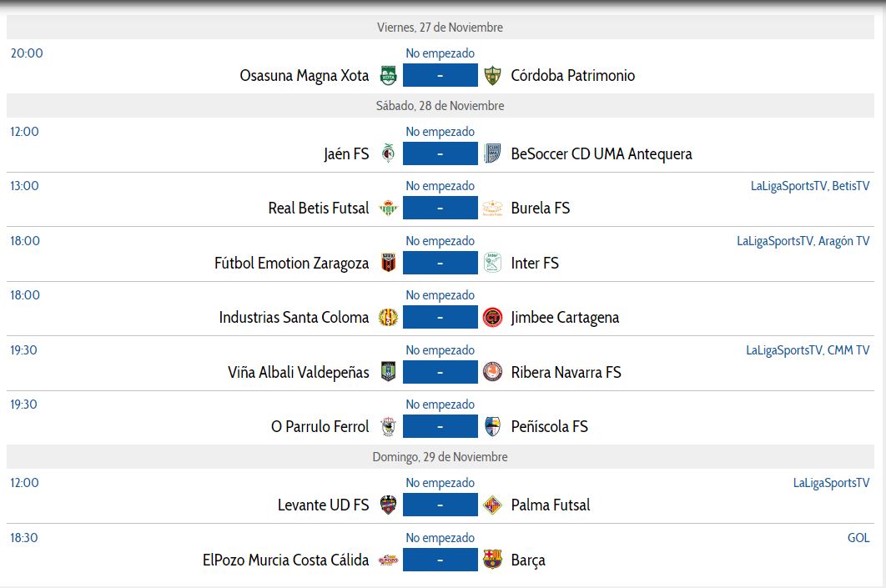Image resolution: width=886 pixels, height=588 pixels.
Task: Click LaLigaSportsTV, BetisTV broadcast link
Action: coord(809,186)
